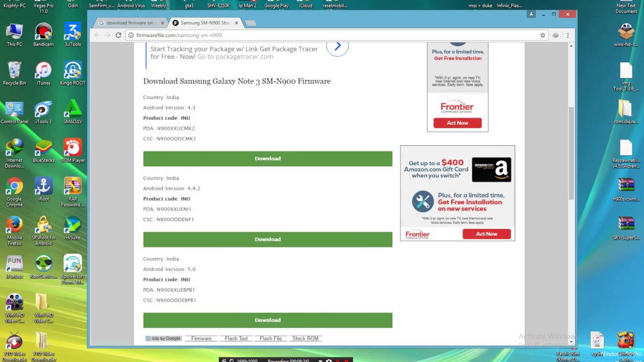The width and height of the screenshot is (644, 362).
Task: Open Control Panel desktop icon
Action: (14, 112)
